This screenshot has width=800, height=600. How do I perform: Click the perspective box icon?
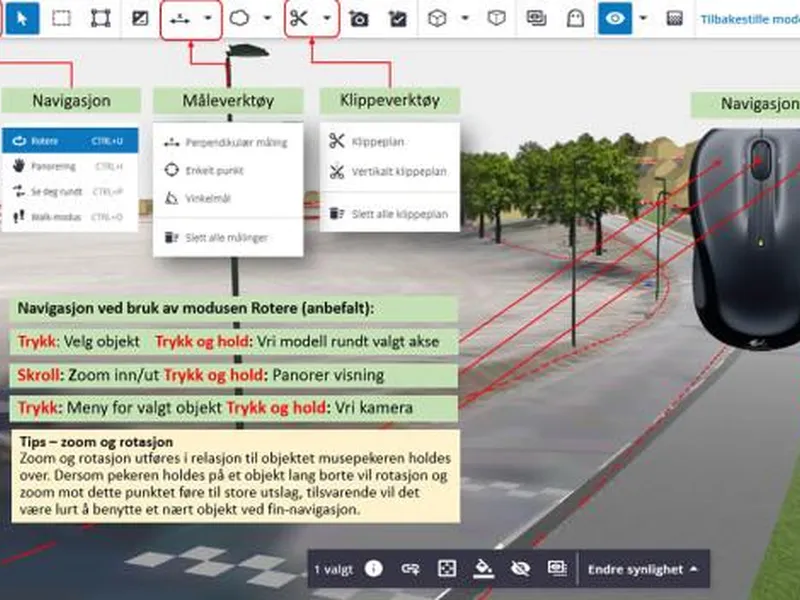click(x=496, y=18)
